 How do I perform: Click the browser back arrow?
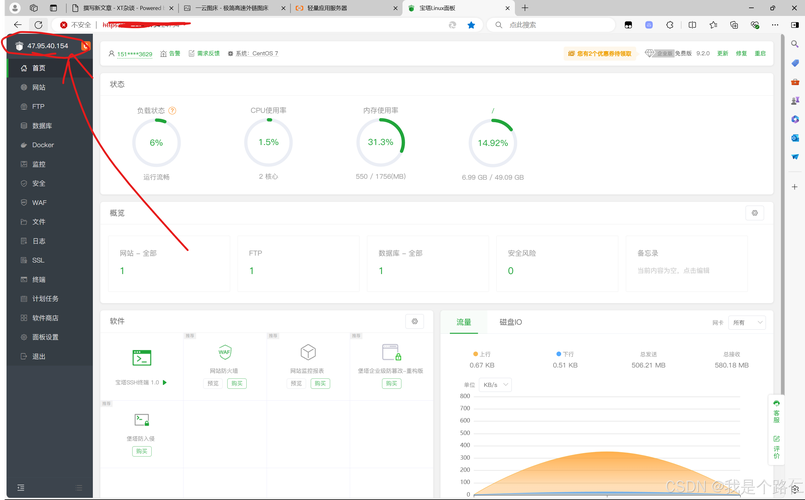tap(17, 25)
